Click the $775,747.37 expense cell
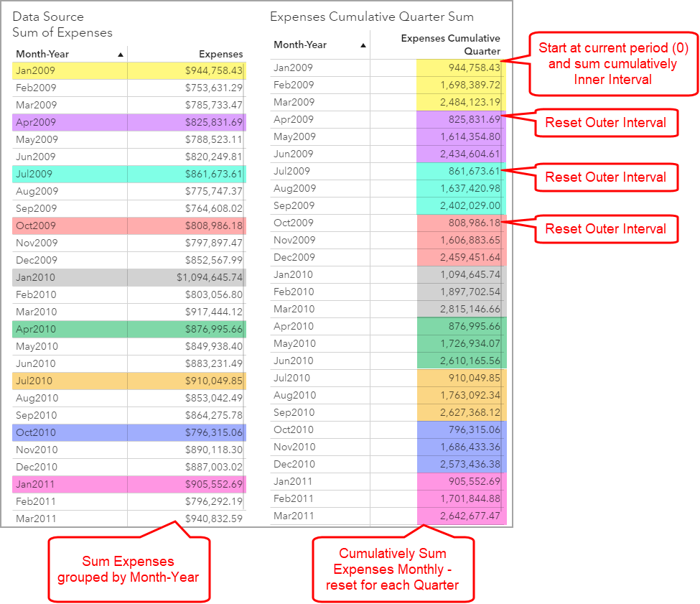 point(214,191)
